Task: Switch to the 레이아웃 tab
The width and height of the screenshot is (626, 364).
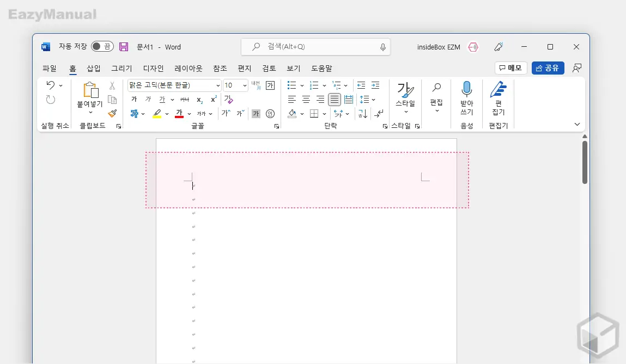Action: point(189,69)
